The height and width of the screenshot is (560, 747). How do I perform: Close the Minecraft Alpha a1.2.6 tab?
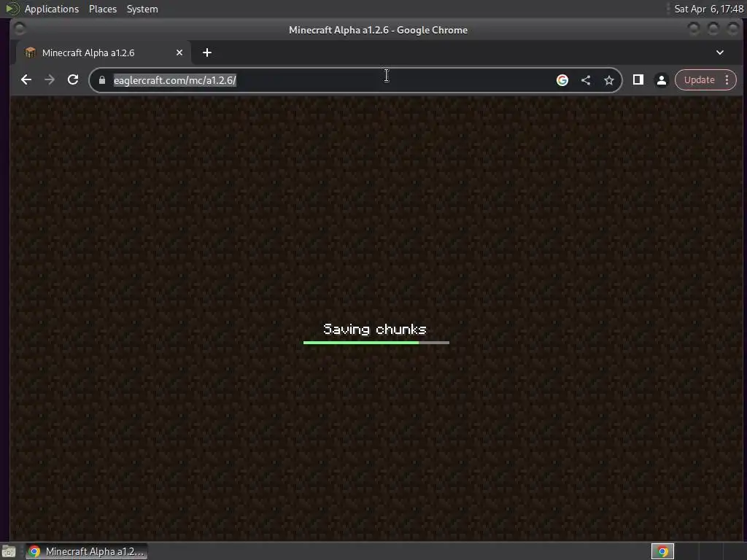tap(179, 52)
